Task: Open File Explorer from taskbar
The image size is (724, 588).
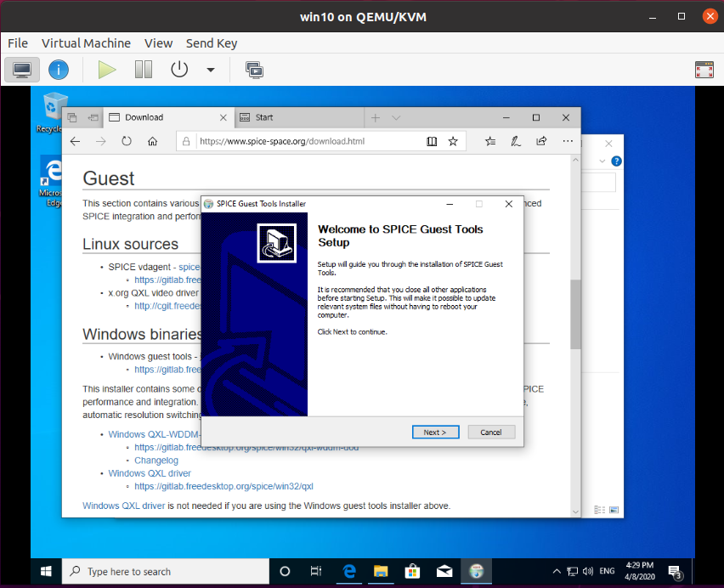Action: click(381, 571)
